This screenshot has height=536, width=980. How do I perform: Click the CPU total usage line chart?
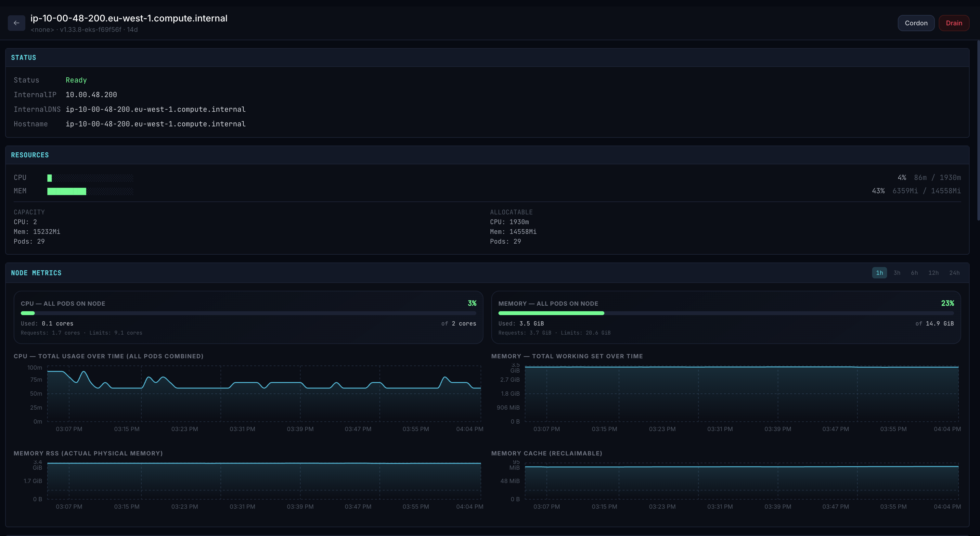[x=264, y=394]
